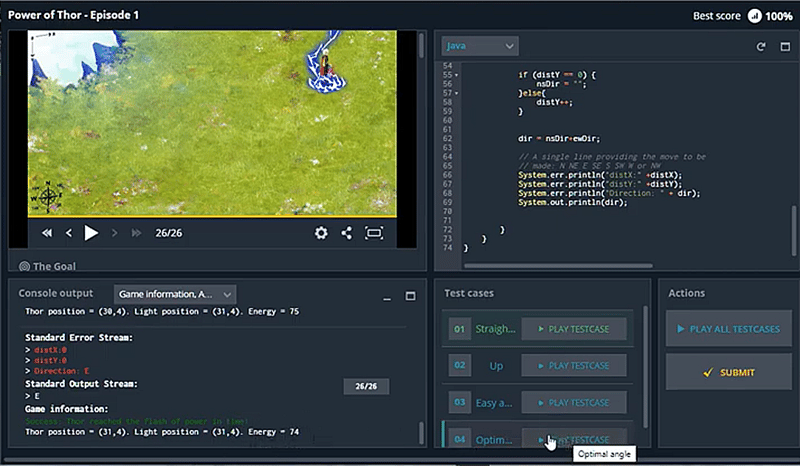Click the game viewer panel scrollbar
Image resolution: width=800 pixels, height=466 pixels.
coord(421,45)
